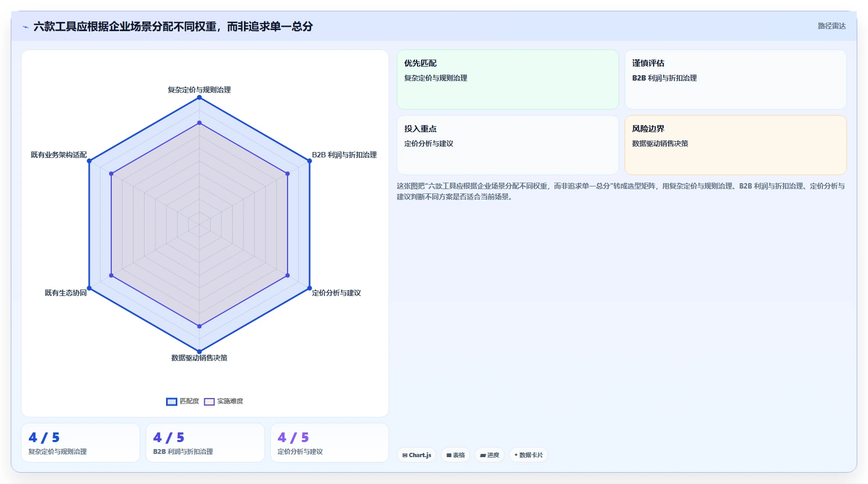Click the 定价分析与建议 radar axis label
The image size is (868, 484).
pos(336,293)
